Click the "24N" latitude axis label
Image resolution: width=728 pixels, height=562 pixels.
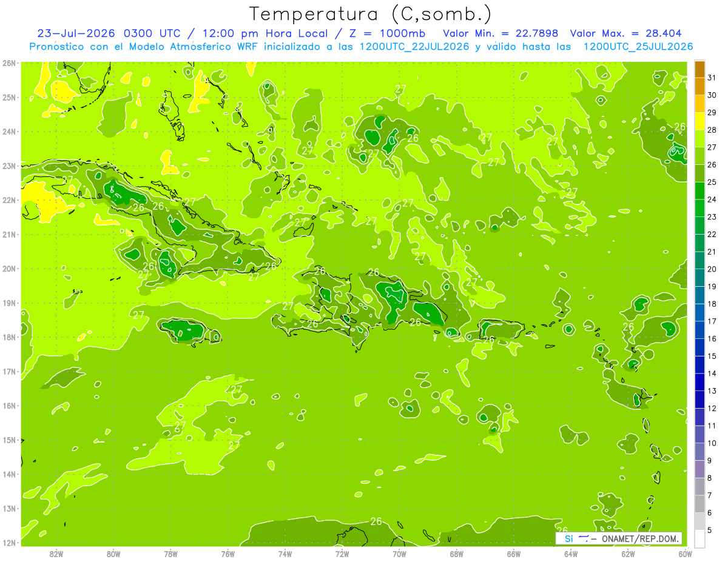9,132
